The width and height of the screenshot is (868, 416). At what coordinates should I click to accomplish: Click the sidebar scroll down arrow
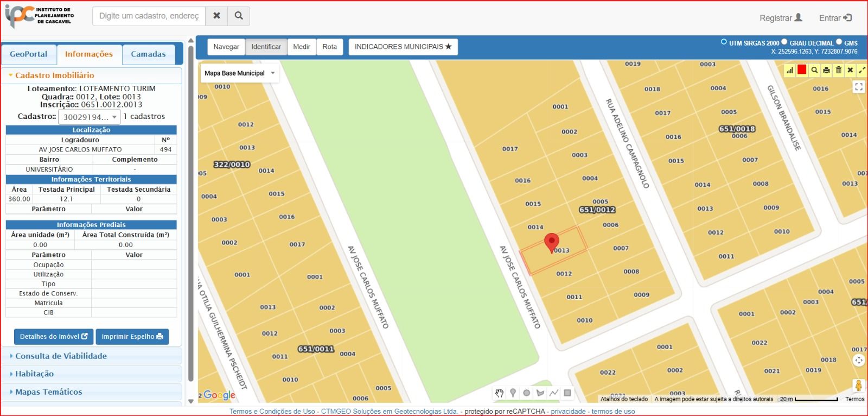[191, 401]
